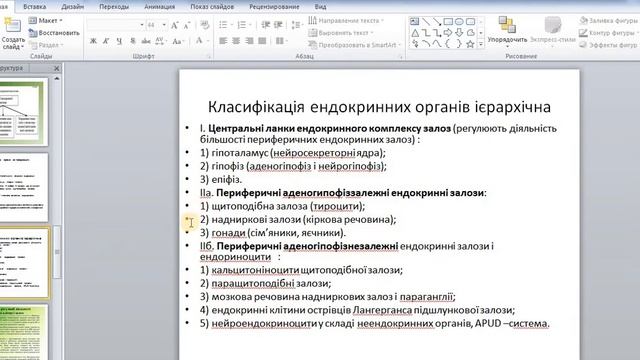Switch to the Вставка tab
Screen dimensions: 640x360
click(x=35, y=7)
